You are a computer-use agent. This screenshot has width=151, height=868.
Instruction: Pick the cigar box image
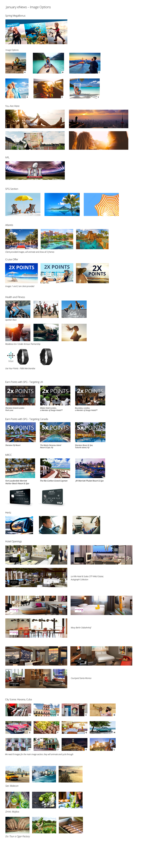[71, 825]
